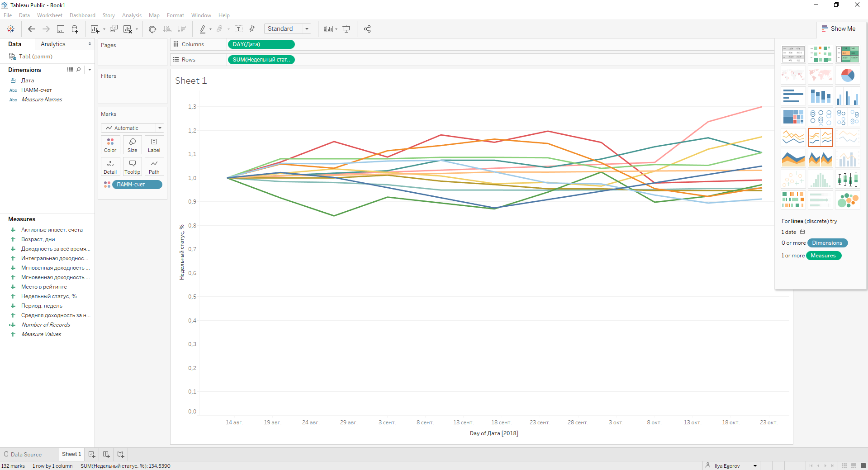
Task: Switch to the Analytics pane tab
Action: point(53,44)
